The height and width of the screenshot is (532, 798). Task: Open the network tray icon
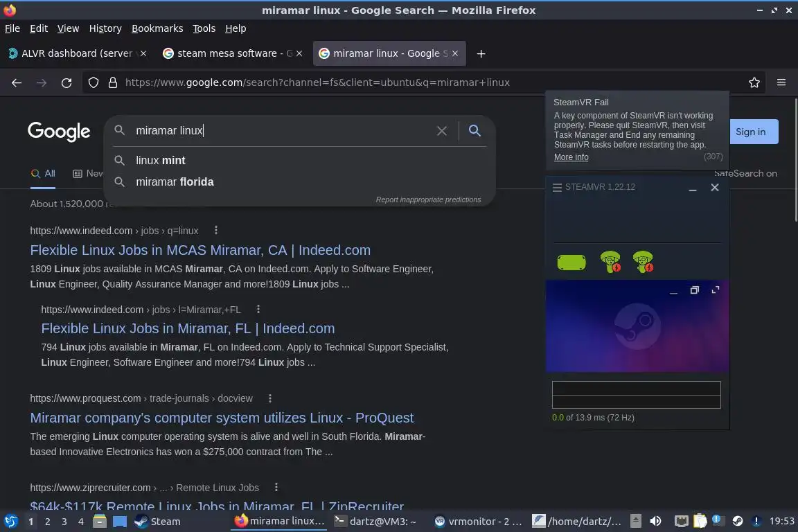pyautogui.click(x=682, y=521)
